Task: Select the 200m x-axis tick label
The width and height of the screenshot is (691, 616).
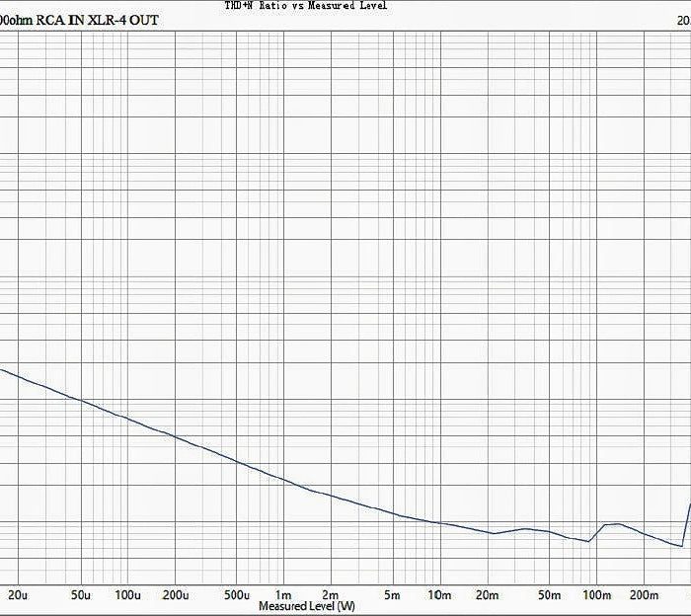Action: click(x=644, y=595)
